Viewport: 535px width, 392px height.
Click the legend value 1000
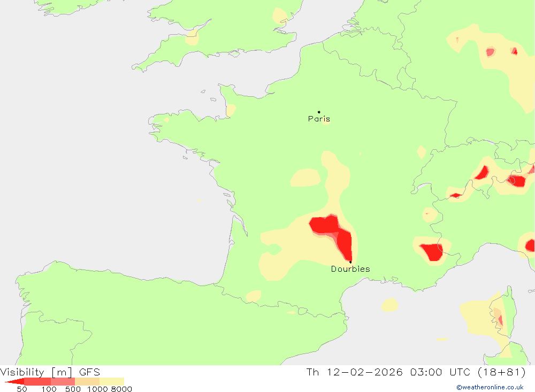pyautogui.click(x=97, y=389)
